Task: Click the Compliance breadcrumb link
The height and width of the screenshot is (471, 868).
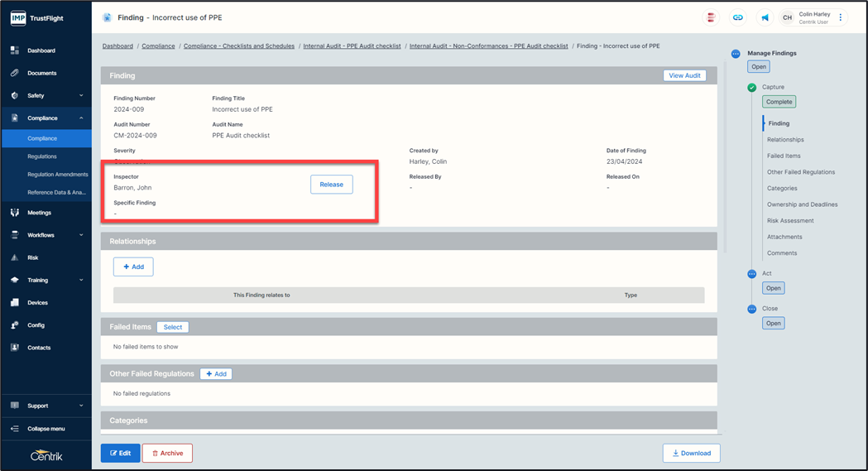Action: coord(158,46)
